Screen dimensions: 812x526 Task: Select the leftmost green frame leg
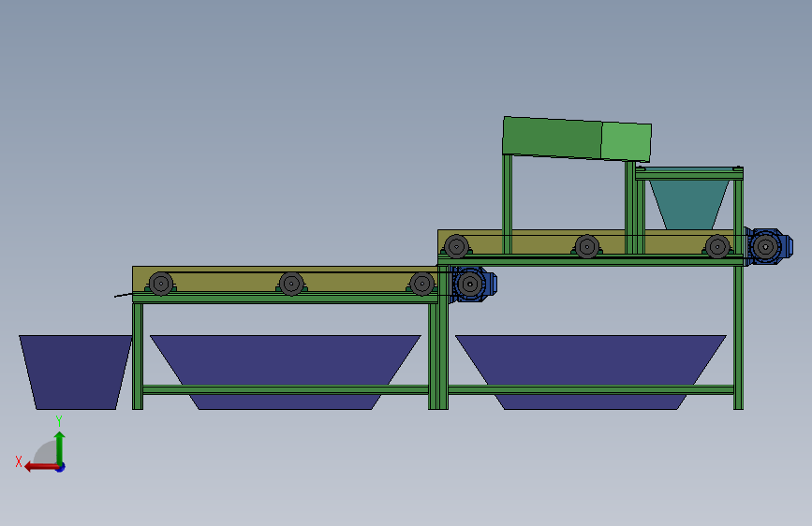point(138,357)
